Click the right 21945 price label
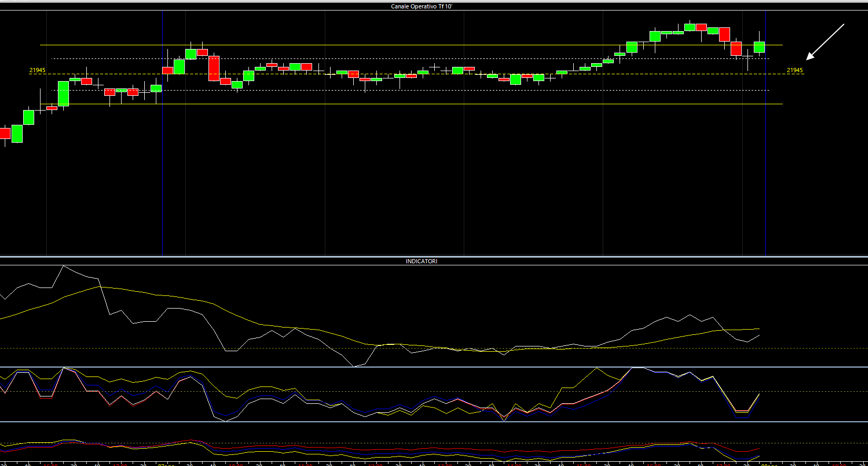The height and width of the screenshot is (466, 868). pyautogui.click(x=795, y=70)
